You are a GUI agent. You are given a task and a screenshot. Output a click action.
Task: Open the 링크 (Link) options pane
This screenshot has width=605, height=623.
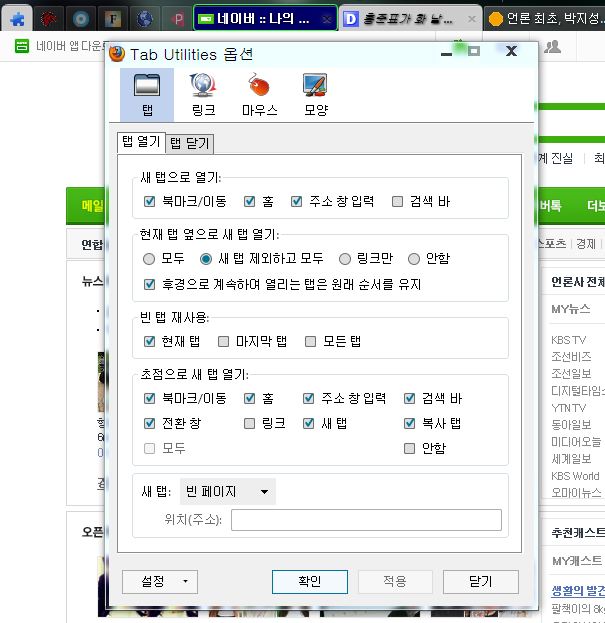[x=203, y=95]
